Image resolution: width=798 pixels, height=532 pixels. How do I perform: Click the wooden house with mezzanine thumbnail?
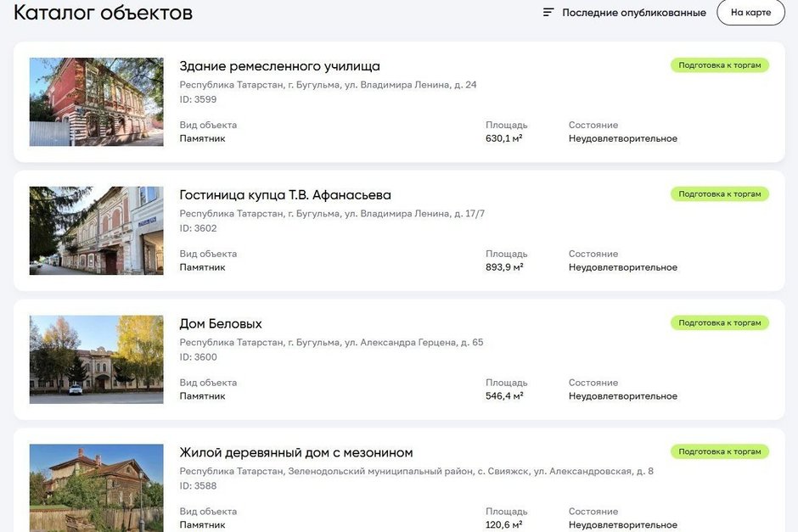click(x=96, y=487)
